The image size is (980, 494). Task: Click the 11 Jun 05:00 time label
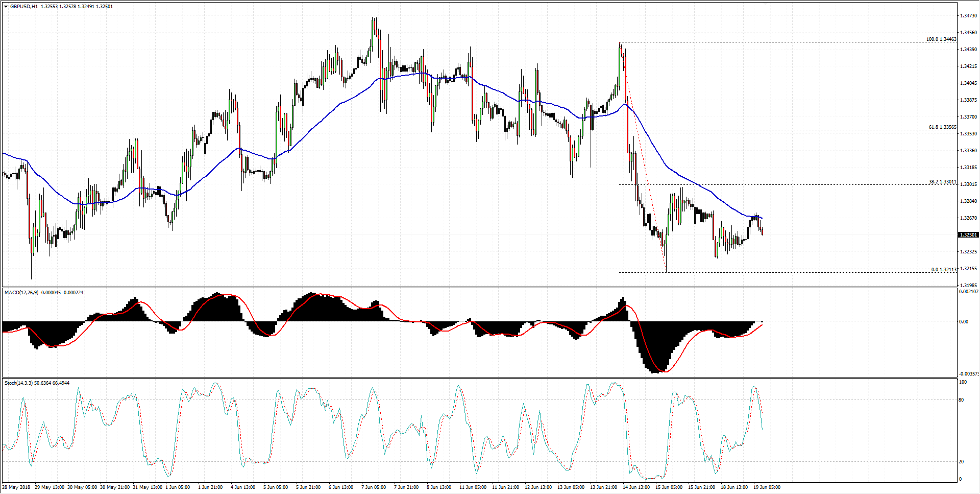point(472,487)
